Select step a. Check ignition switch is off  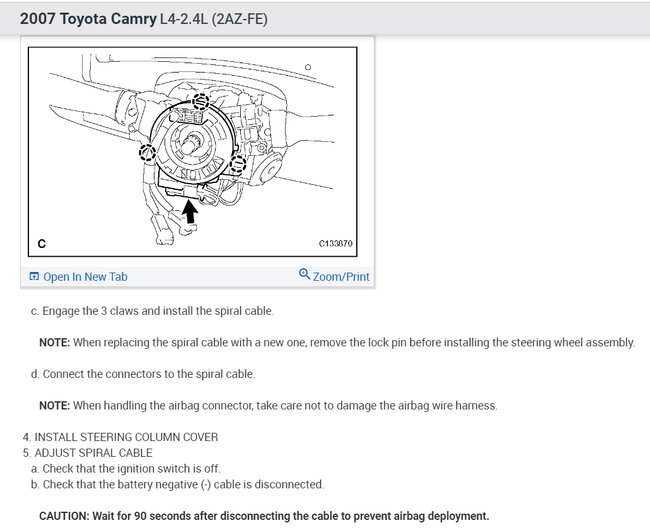126,469
